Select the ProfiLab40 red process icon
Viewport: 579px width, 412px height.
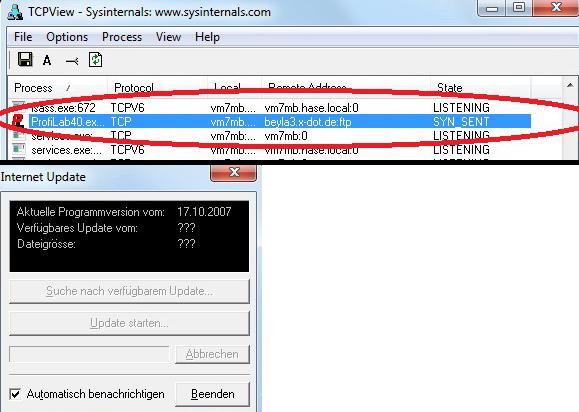(17, 121)
